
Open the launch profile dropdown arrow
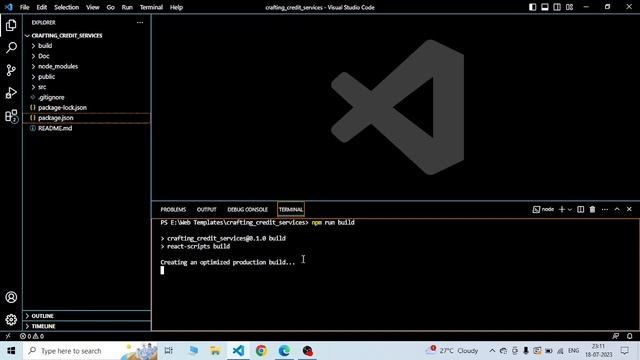570,209
